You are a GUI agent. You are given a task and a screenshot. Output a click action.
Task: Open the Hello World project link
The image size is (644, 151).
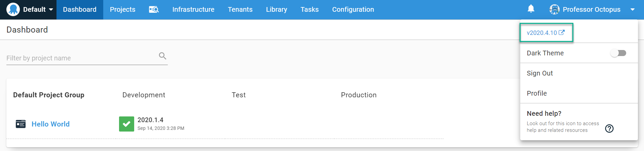pyautogui.click(x=50, y=124)
